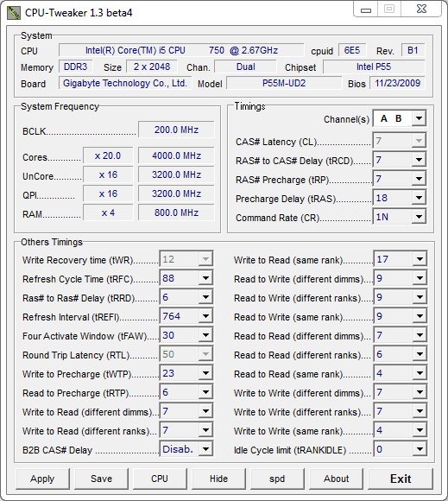Open Write to Read (same rank) dropdown
448x501 pixels.
coord(401,259)
